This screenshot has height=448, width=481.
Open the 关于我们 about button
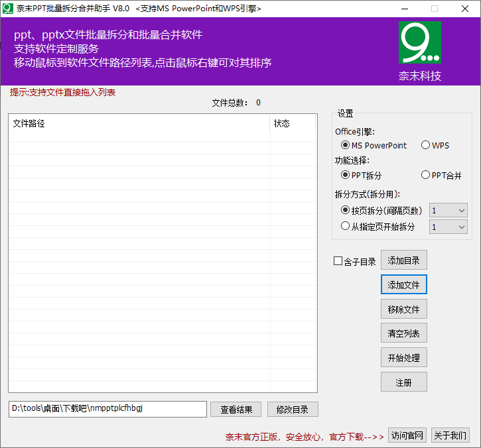[450, 435]
